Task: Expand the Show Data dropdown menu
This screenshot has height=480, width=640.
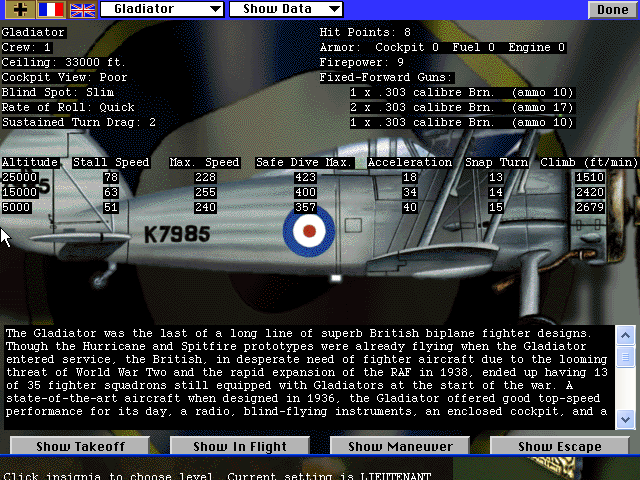Action: pos(285,9)
